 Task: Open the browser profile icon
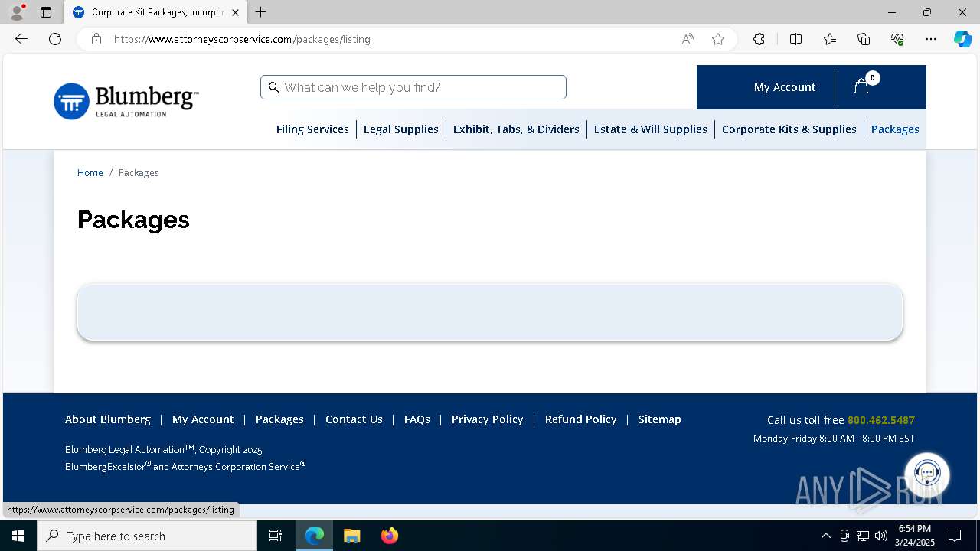pyautogui.click(x=16, y=12)
